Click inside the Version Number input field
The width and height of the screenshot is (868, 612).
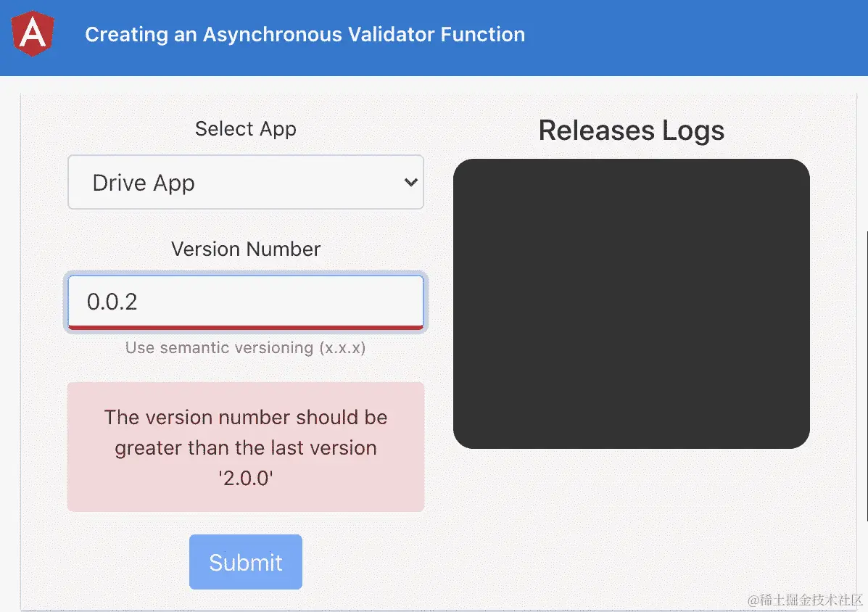(246, 302)
